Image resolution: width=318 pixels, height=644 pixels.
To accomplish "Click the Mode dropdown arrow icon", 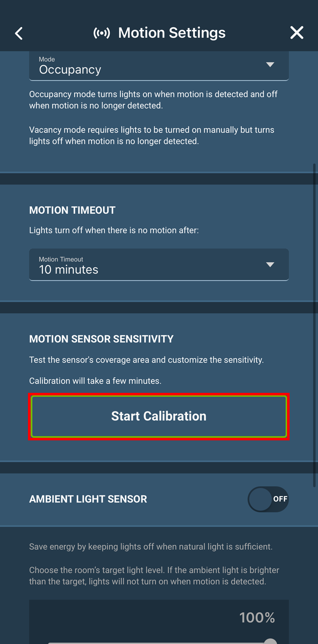I will (x=270, y=64).
